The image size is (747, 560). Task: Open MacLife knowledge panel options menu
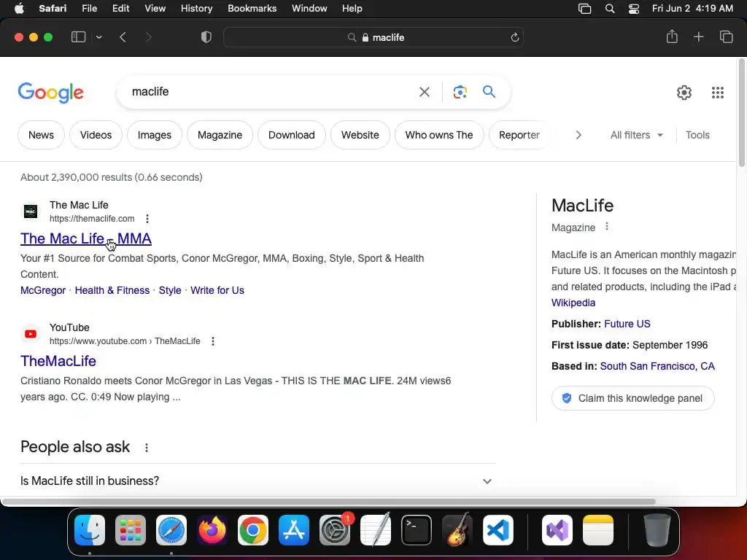(606, 227)
